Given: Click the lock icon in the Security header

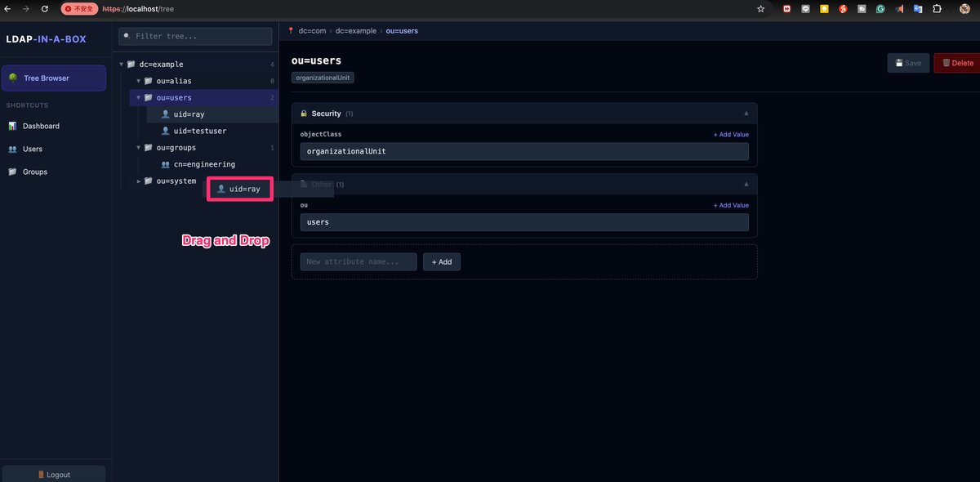Looking at the screenshot, I should point(304,113).
